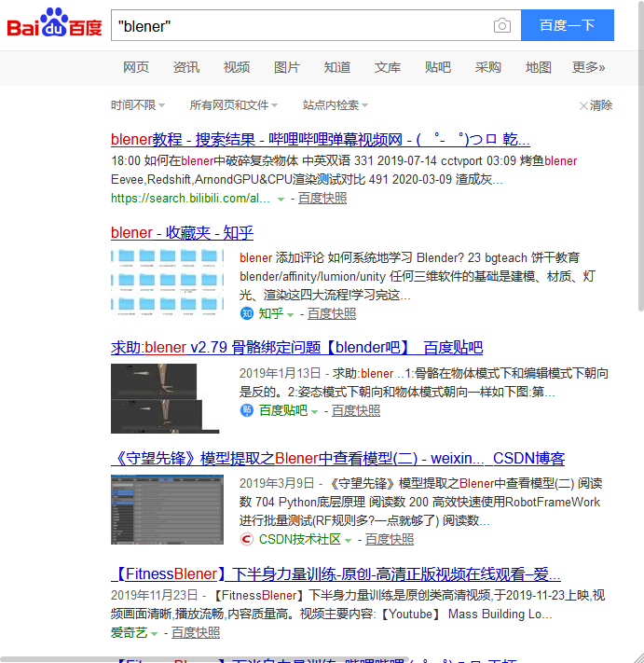Screen dimensions: 644x663
Task: Switch to the 视频 tab
Action: pos(237,67)
